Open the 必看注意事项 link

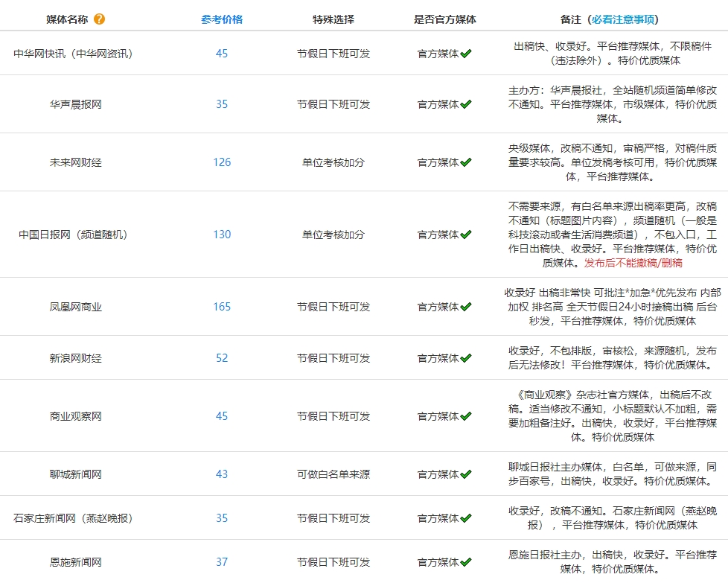click(x=623, y=19)
